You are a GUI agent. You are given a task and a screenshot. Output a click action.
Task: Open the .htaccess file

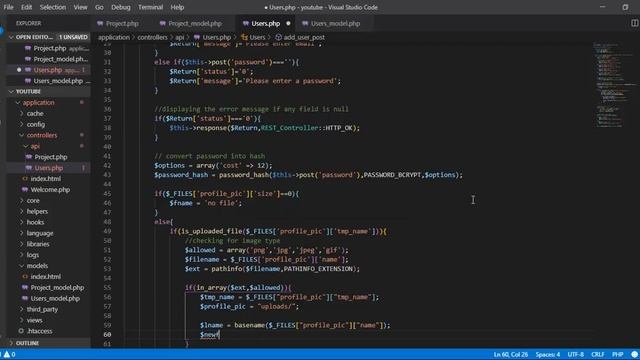pyautogui.click(x=39, y=331)
